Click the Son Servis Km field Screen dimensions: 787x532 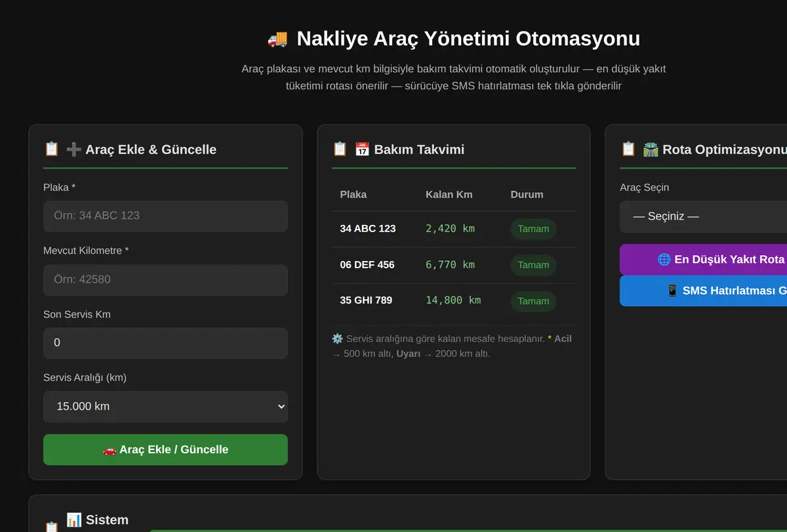coord(165,342)
